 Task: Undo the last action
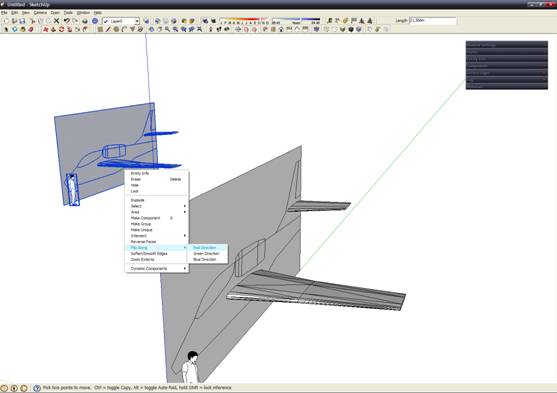click(66, 21)
